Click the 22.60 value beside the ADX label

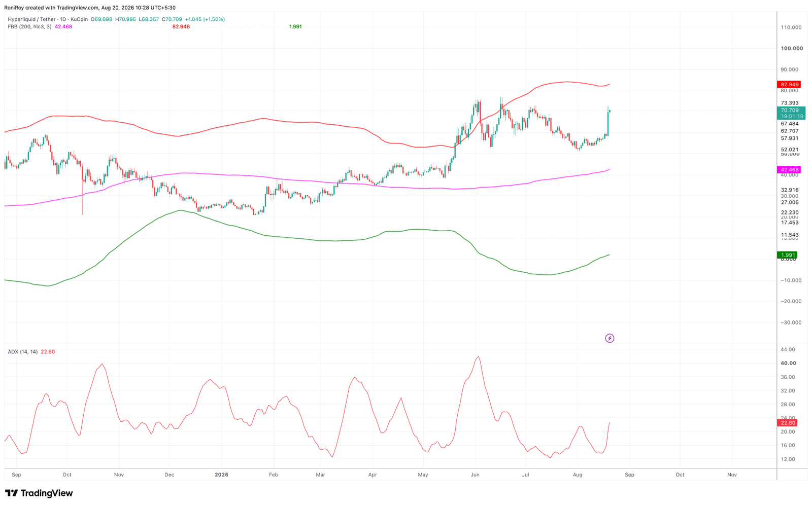pos(48,352)
